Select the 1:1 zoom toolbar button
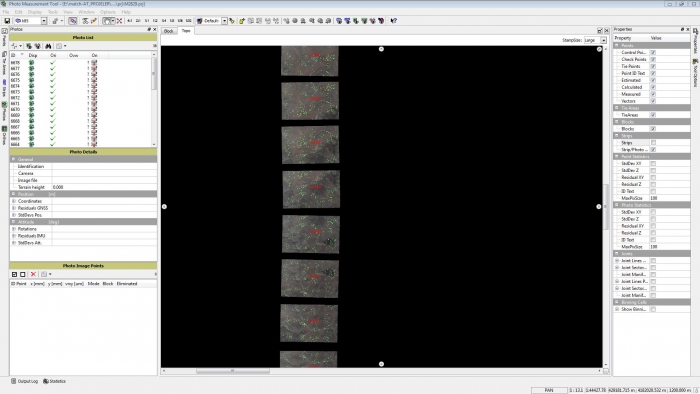 point(146,21)
